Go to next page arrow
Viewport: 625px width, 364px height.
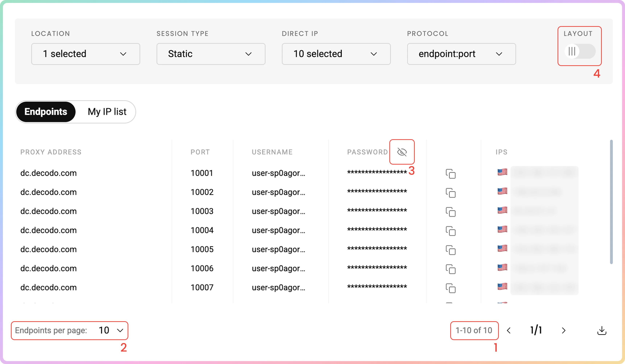pyautogui.click(x=564, y=330)
